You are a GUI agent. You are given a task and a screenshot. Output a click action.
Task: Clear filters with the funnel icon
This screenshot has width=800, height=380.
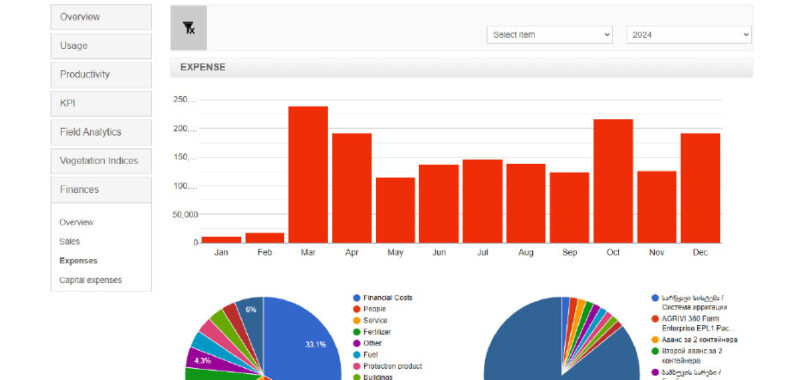click(188, 28)
